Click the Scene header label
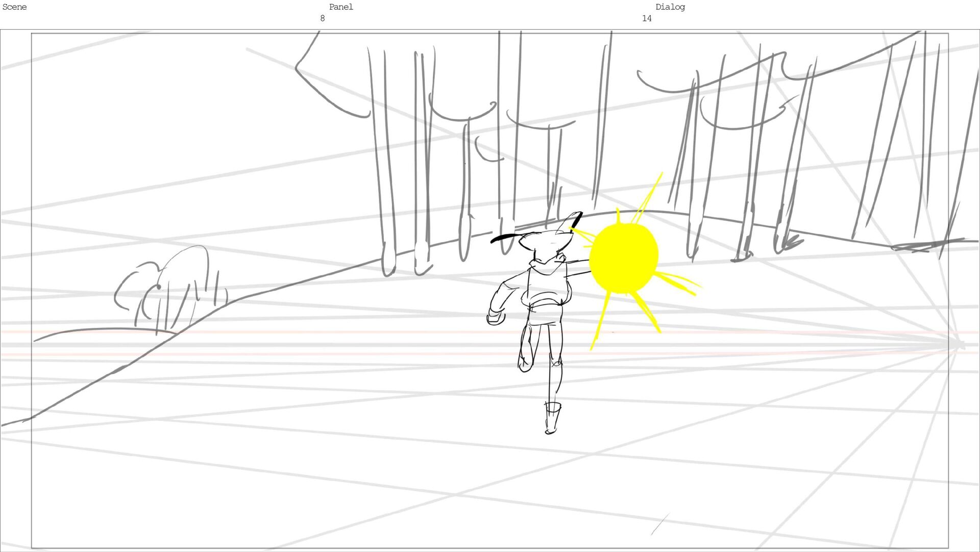 click(x=14, y=7)
